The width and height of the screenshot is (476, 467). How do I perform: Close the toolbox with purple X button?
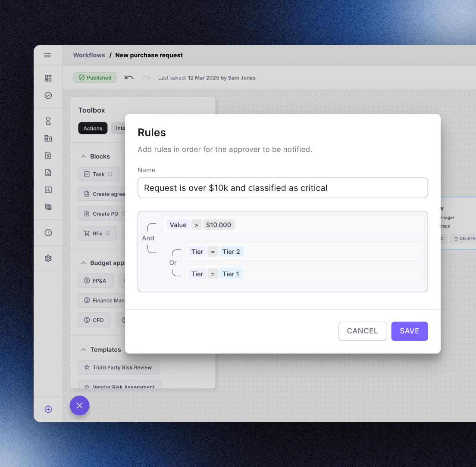79,405
